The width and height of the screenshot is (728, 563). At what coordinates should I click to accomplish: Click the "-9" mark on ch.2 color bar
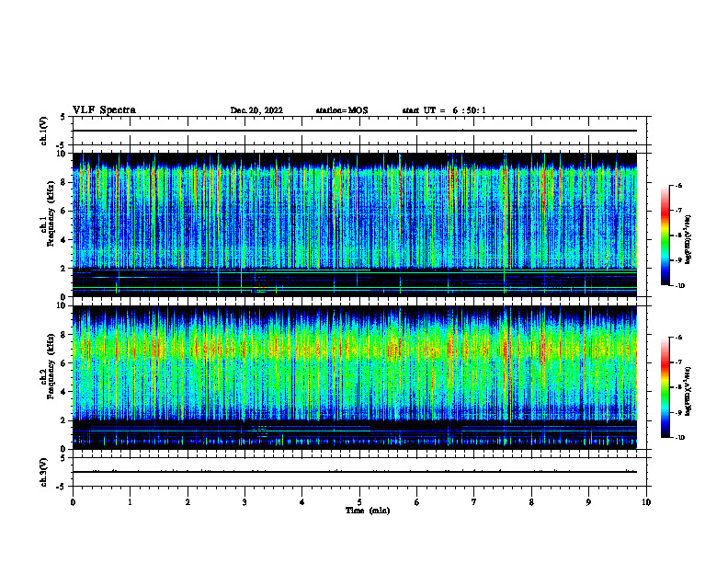678,412
